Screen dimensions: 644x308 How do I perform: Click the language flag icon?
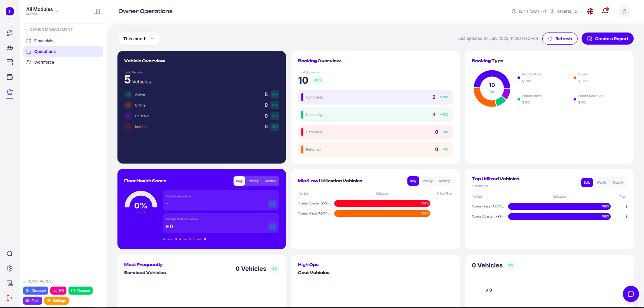pos(590,11)
